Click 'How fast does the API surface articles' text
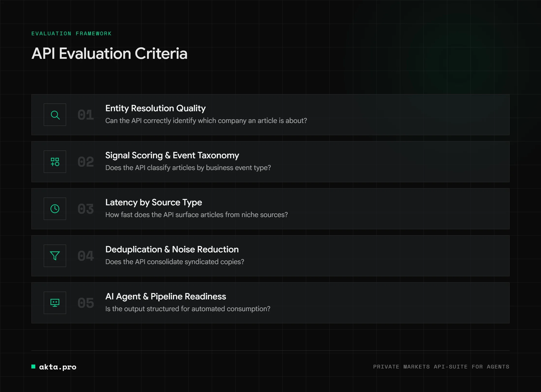 click(165, 215)
